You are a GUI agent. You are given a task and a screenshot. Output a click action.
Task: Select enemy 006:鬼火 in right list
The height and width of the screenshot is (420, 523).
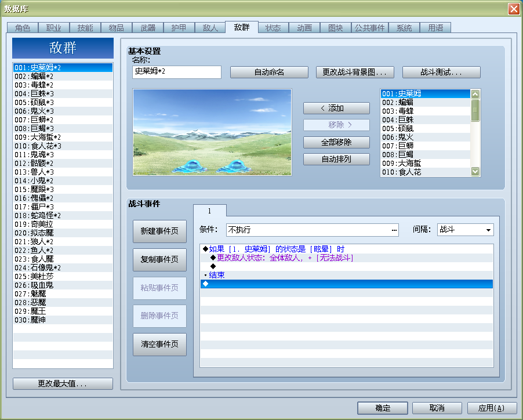point(425,137)
